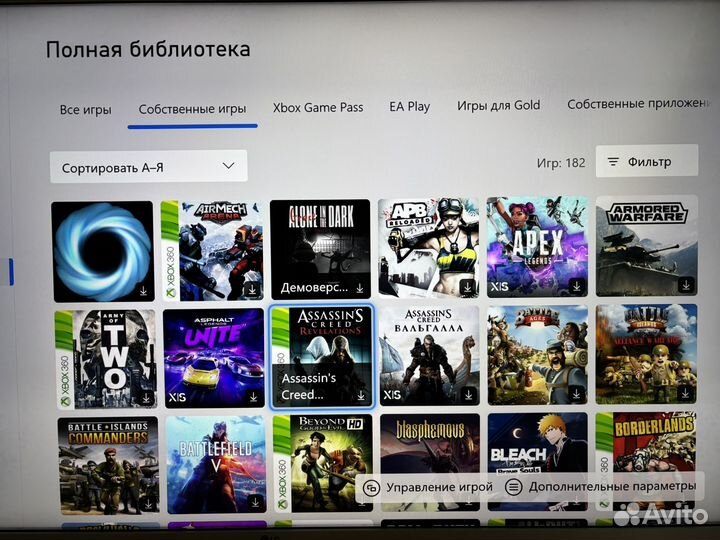This screenshot has height=540, width=720.
Task: Open the Собственные приложения tab
Action: coord(638,104)
